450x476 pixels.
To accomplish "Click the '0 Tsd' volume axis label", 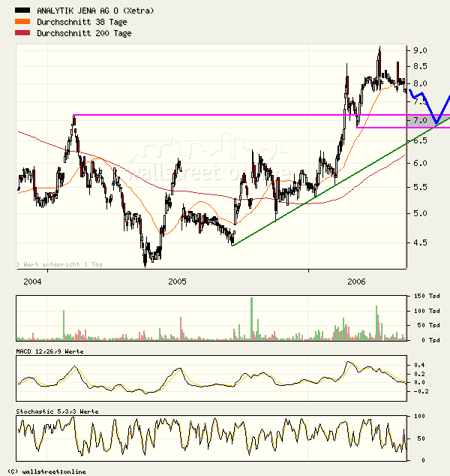I will pos(430,340).
